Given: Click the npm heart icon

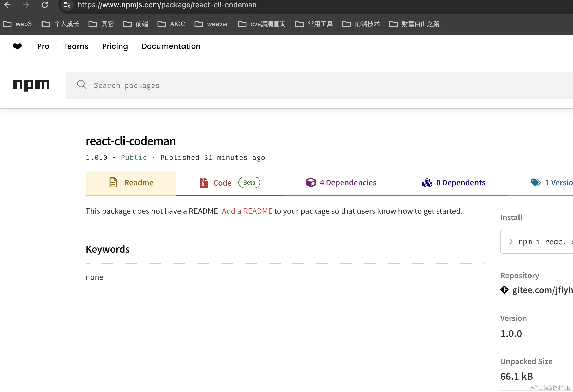Looking at the screenshot, I should coord(17,46).
